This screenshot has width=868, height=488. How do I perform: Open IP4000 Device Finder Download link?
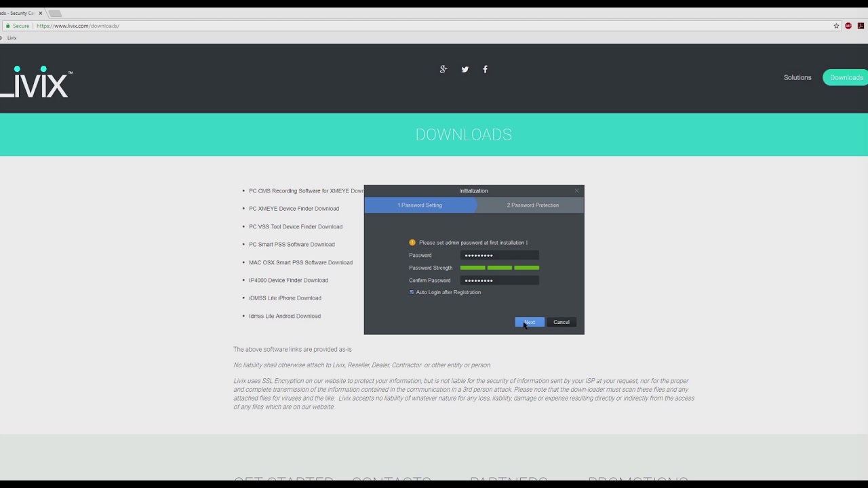point(288,280)
